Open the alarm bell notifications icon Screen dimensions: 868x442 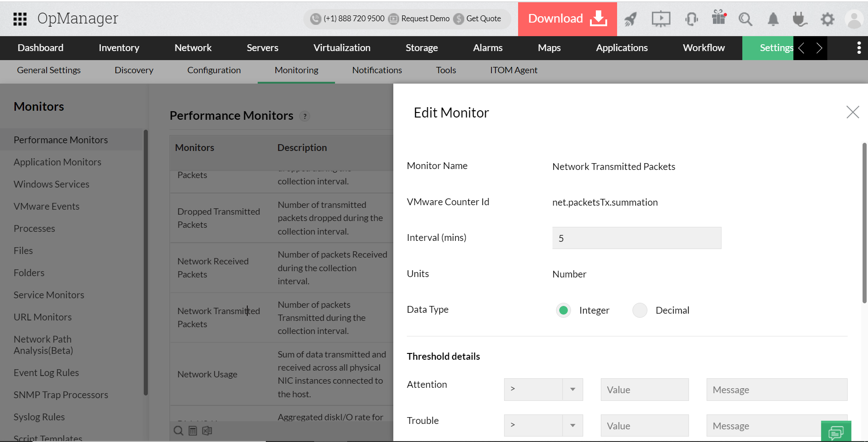pyautogui.click(x=773, y=19)
